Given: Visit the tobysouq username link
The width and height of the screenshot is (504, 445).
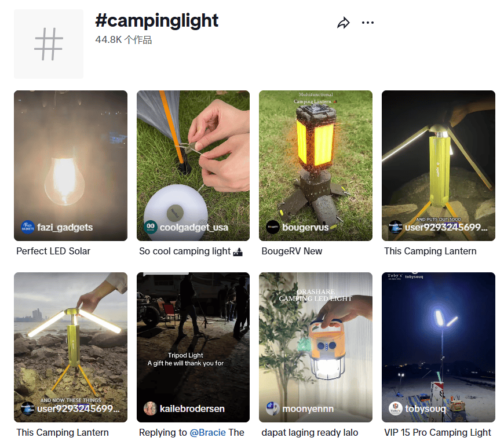Looking at the screenshot, I should [425, 409].
